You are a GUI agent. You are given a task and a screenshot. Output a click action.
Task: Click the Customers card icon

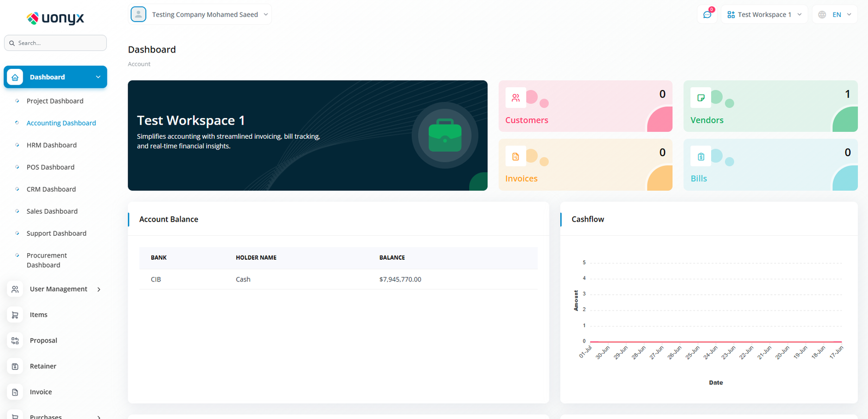pyautogui.click(x=515, y=98)
